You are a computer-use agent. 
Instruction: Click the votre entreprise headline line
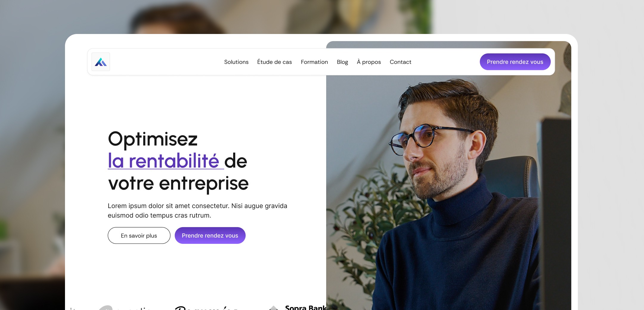tap(178, 183)
